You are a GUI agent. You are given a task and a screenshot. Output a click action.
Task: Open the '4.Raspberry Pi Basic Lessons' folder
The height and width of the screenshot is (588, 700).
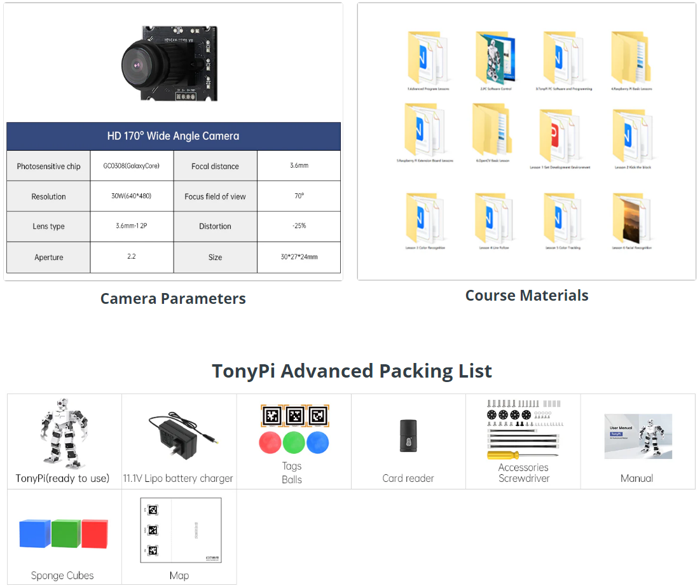[x=631, y=58]
